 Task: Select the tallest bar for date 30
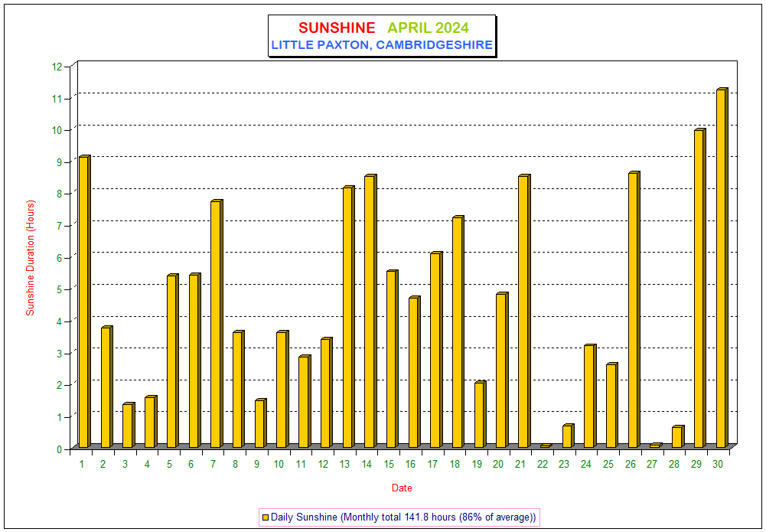[722, 268]
